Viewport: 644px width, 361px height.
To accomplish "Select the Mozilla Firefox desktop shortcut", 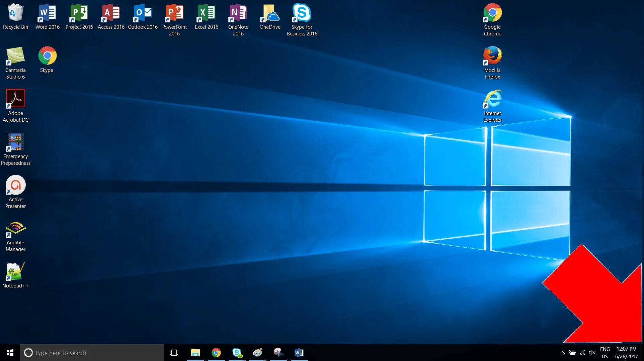I will [492, 63].
